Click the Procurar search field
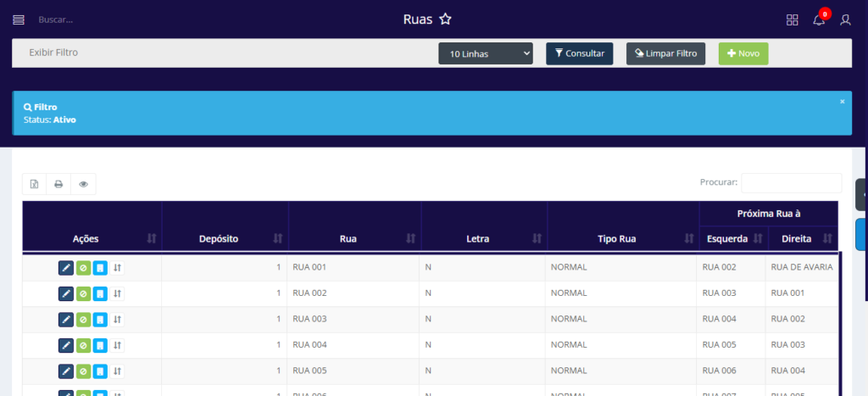 coord(791,182)
